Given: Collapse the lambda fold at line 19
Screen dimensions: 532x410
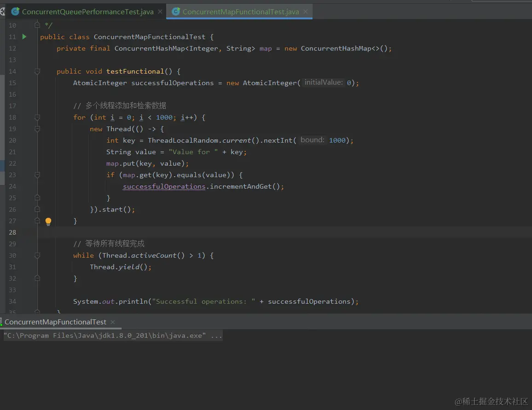Looking at the screenshot, I should [x=37, y=129].
